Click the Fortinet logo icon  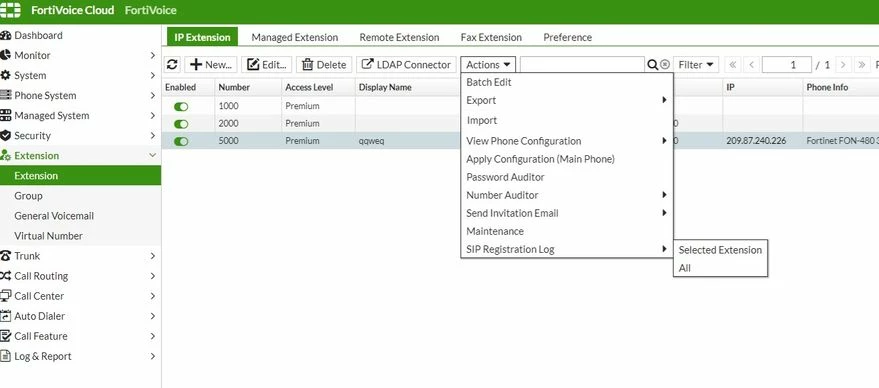[x=11, y=10]
